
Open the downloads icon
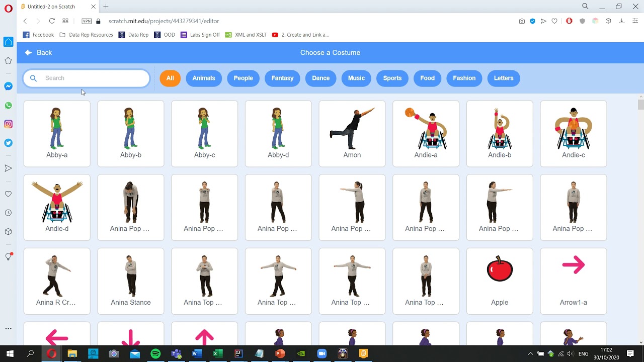click(622, 21)
